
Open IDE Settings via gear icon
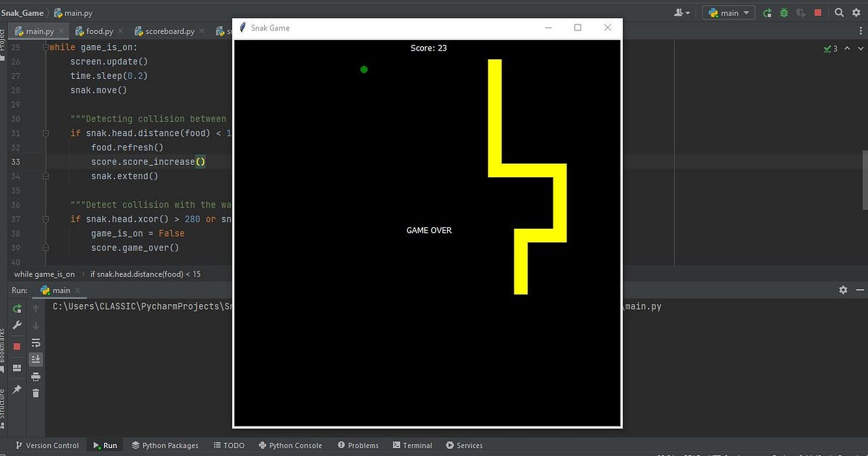click(856, 13)
